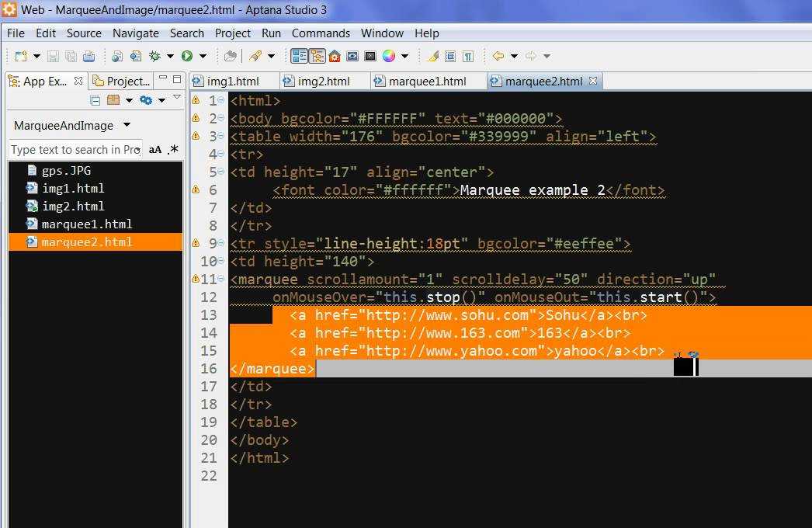Open the Debug dropdown arrow
The image size is (812, 528).
tap(170, 56)
